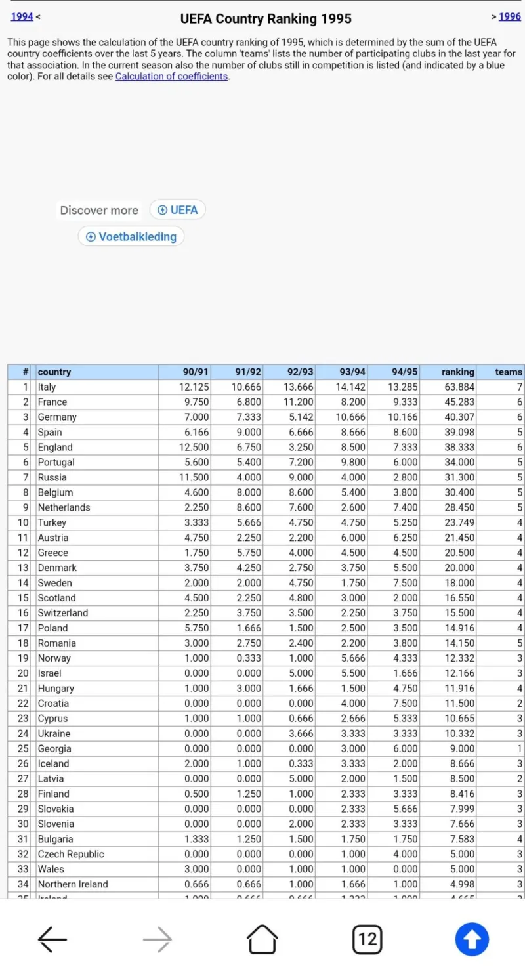
Task: Go to the 1996 ranking link
Action: click(510, 16)
